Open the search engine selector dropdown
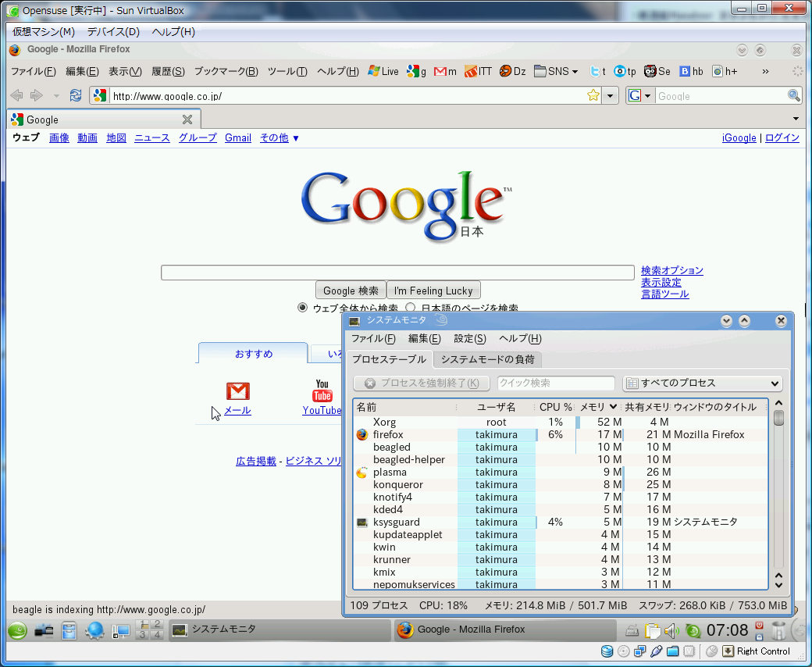This screenshot has width=812, height=667. pyautogui.click(x=640, y=96)
